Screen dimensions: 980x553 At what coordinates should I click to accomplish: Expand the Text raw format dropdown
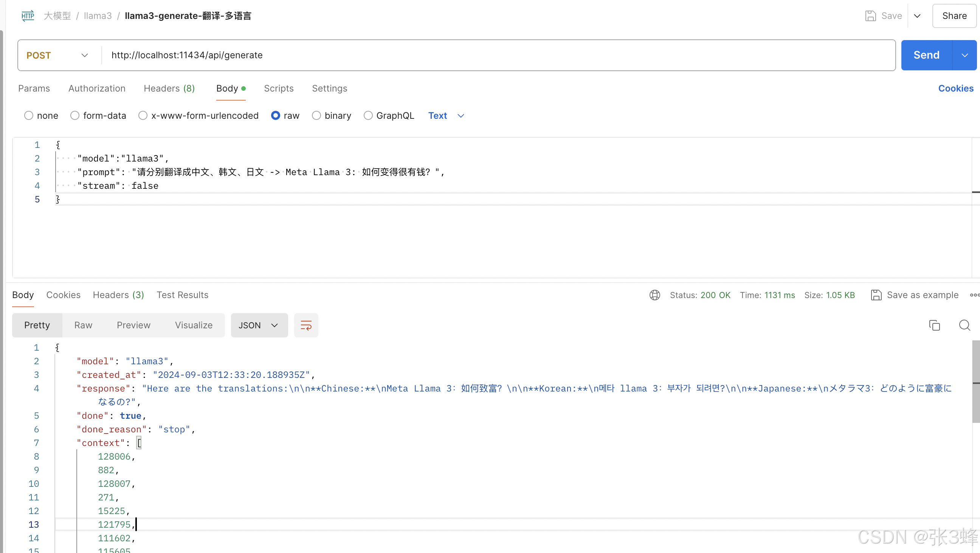tap(446, 116)
